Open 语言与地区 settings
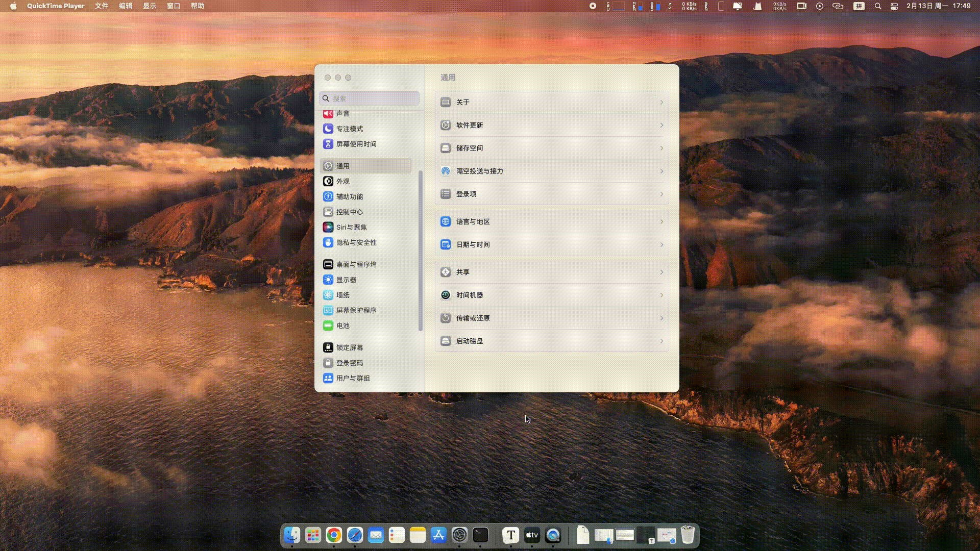The image size is (980, 551). coord(473,222)
